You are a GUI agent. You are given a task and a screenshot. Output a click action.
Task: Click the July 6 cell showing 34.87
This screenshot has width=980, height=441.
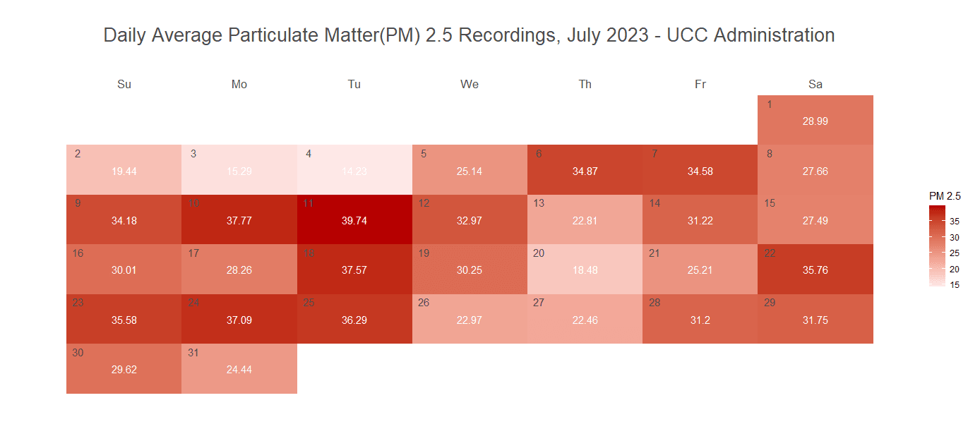(585, 170)
